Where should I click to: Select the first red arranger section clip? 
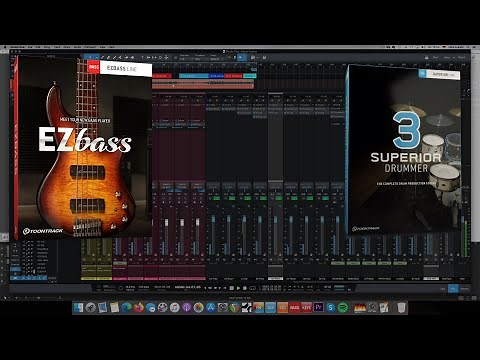[162, 76]
